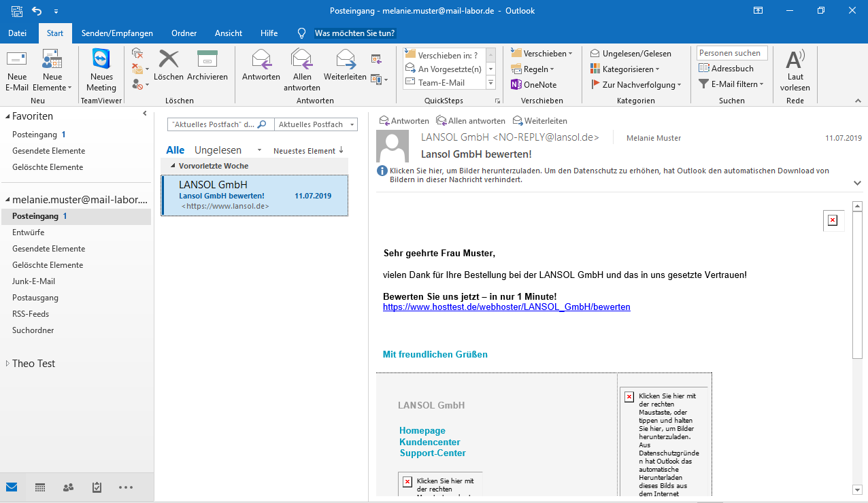This screenshot has height=503, width=868.
Task: Collapse the ribbon with the chevron
Action: click(x=857, y=101)
